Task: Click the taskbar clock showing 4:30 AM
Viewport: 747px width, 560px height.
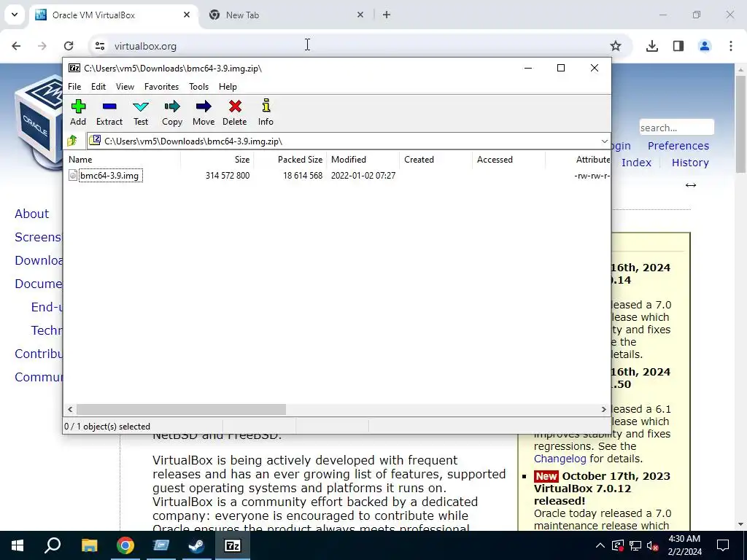Action: coord(684,545)
